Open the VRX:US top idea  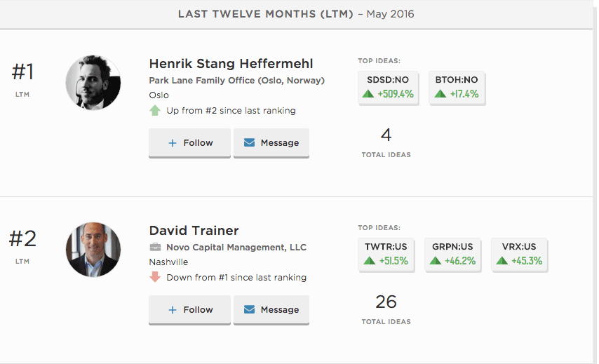pos(519,255)
